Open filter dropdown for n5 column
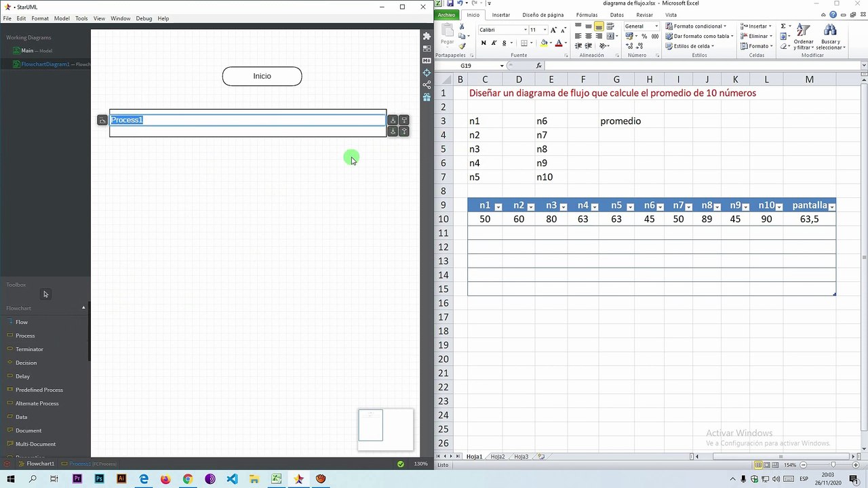 (630, 207)
